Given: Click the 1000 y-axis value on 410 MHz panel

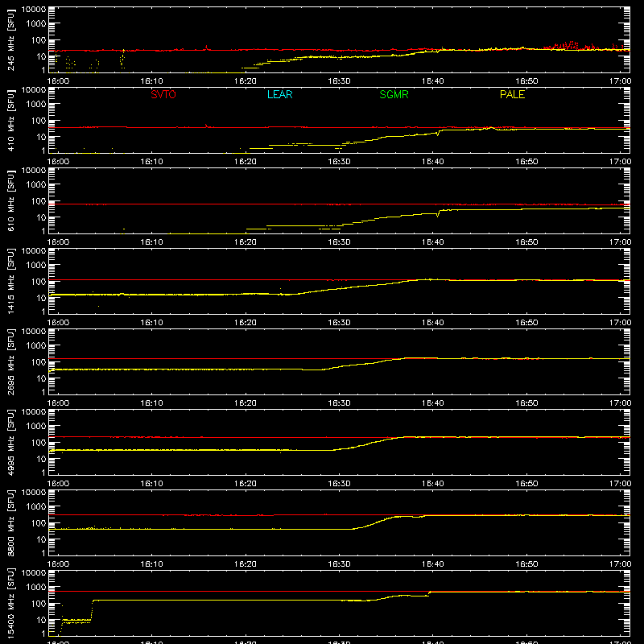Looking at the screenshot, I should (36, 104).
